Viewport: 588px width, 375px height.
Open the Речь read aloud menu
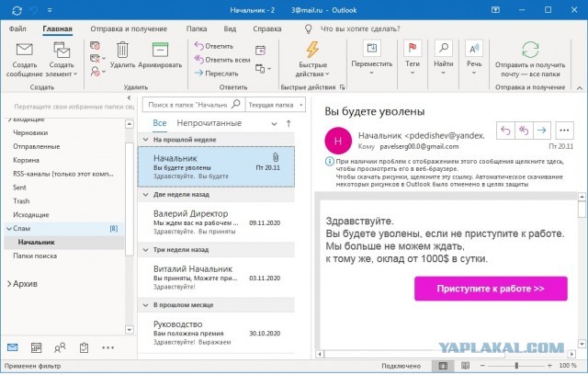click(x=474, y=57)
